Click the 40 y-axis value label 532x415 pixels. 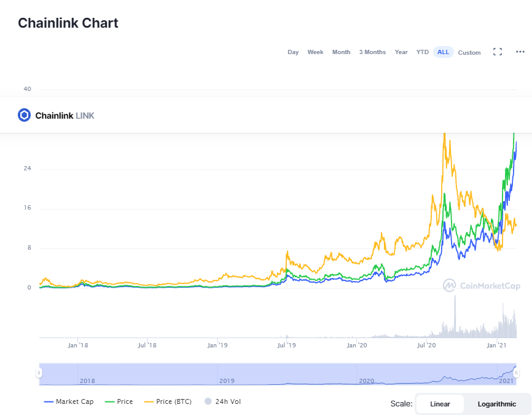pyautogui.click(x=27, y=89)
